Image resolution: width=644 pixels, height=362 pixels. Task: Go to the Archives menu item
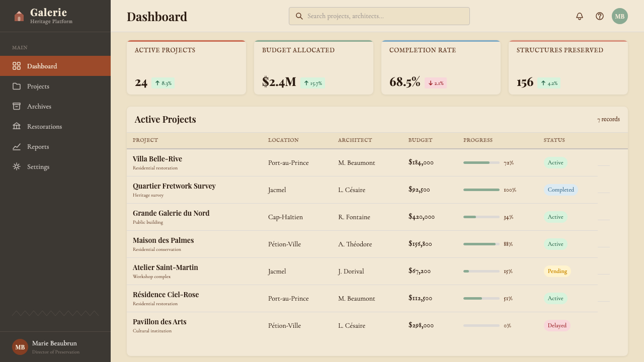click(55, 106)
